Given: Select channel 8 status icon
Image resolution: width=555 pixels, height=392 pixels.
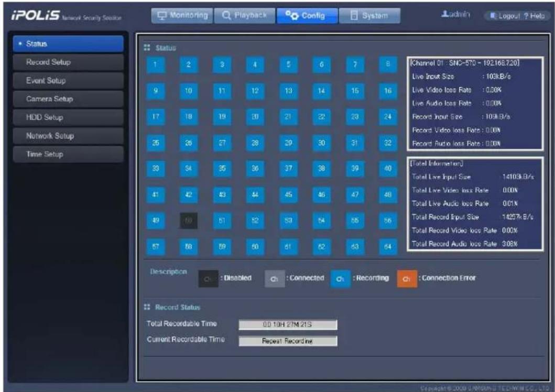Looking at the screenshot, I should 388,65.
